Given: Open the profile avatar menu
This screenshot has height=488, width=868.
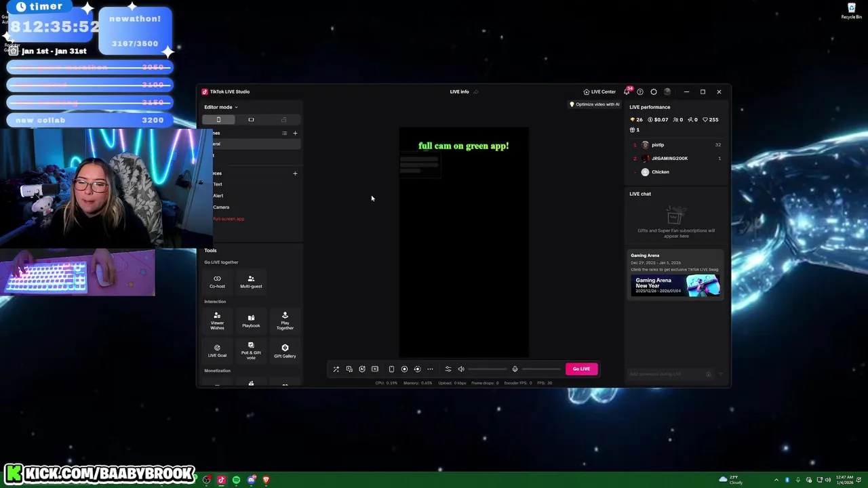Looking at the screenshot, I should 667,92.
